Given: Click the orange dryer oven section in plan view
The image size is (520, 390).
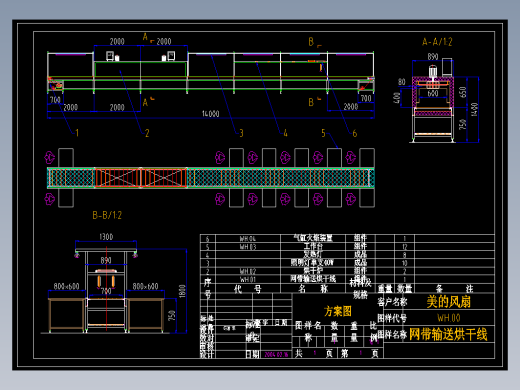Looking at the screenshot, I should point(140,178).
